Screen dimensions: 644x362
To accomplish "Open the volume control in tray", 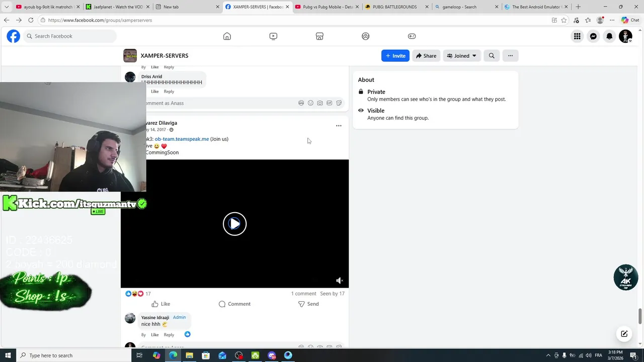I will pyautogui.click(x=589, y=355).
